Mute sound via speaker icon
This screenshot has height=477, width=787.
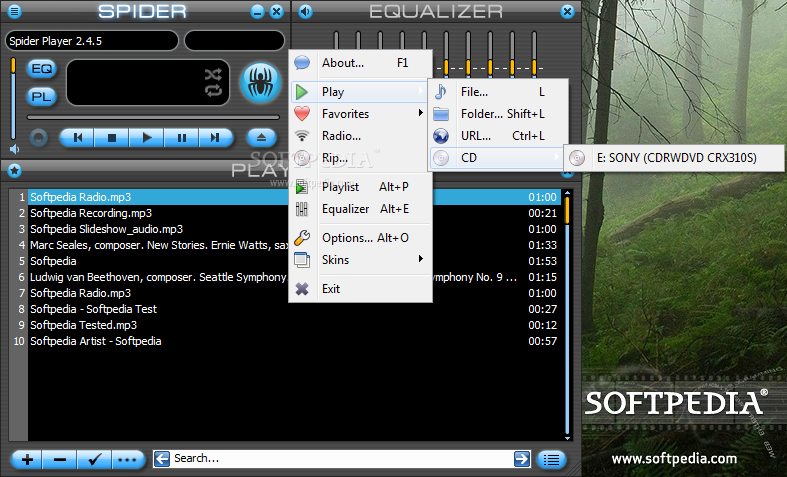[15, 149]
